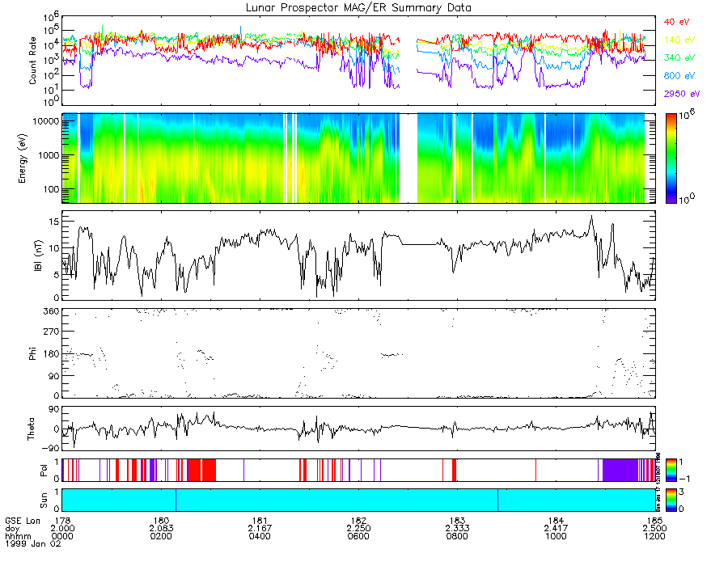
Task: Click the 10000 tick on the Energy axis
Action: click(45, 121)
